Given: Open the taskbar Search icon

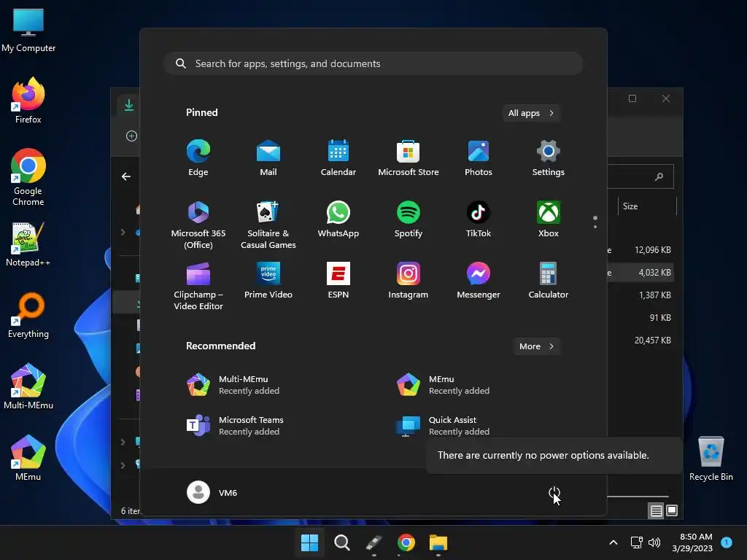Looking at the screenshot, I should click(x=341, y=542).
